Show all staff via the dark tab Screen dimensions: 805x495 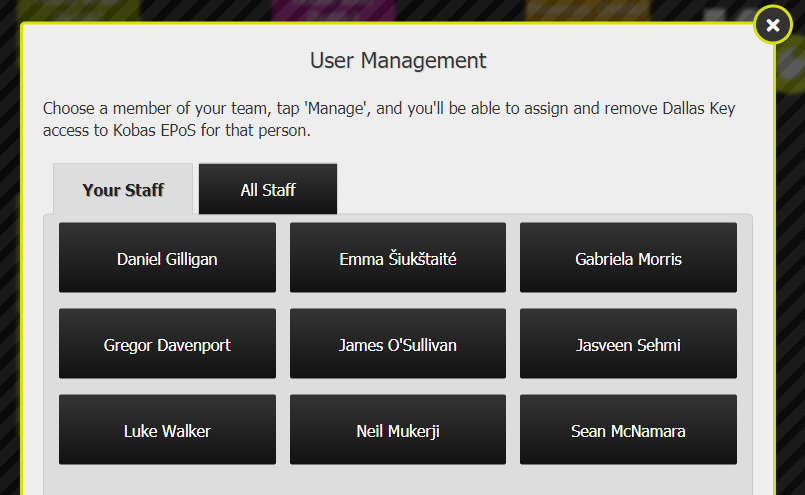(268, 189)
